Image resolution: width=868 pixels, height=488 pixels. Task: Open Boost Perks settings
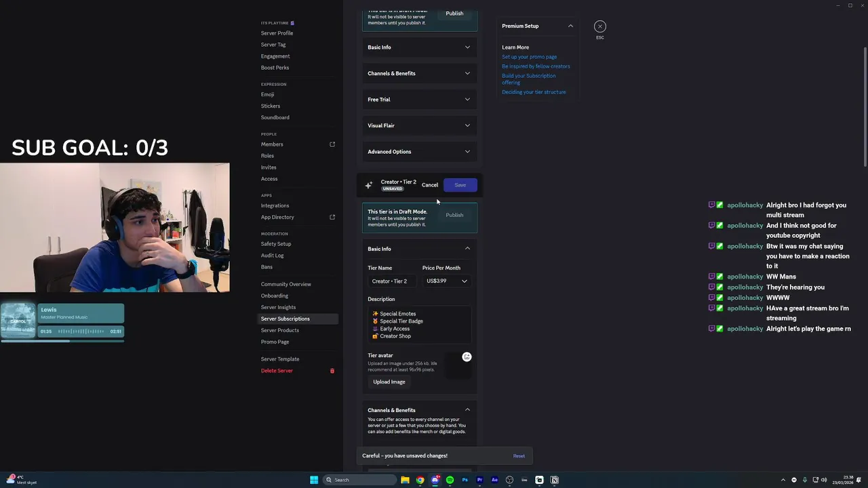[275, 68]
